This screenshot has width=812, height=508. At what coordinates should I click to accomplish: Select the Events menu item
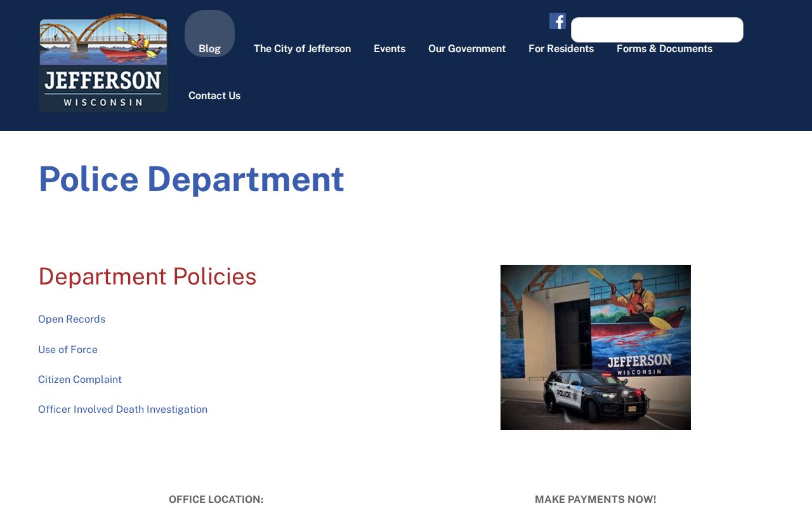click(390, 49)
